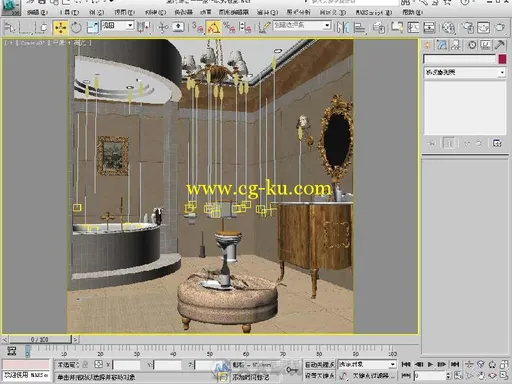The height and width of the screenshot is (384, 512).
Task: Open the Camera07 viewport label menu
Action: tap(32, 43)
